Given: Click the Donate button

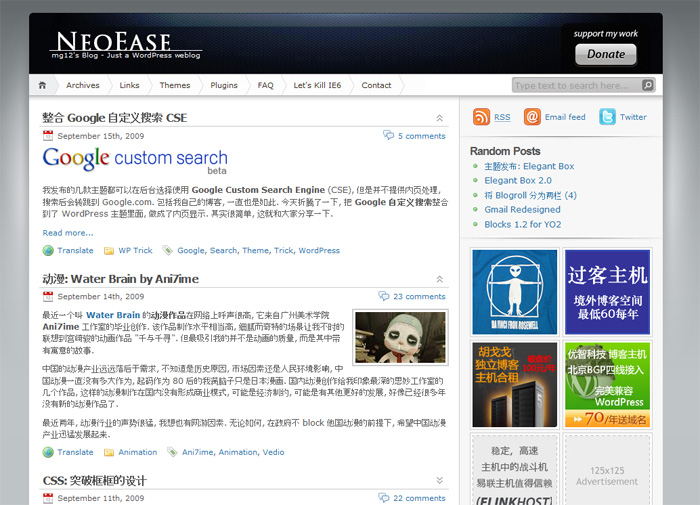Looking at the screenshot, I should (x=606, y=54).
